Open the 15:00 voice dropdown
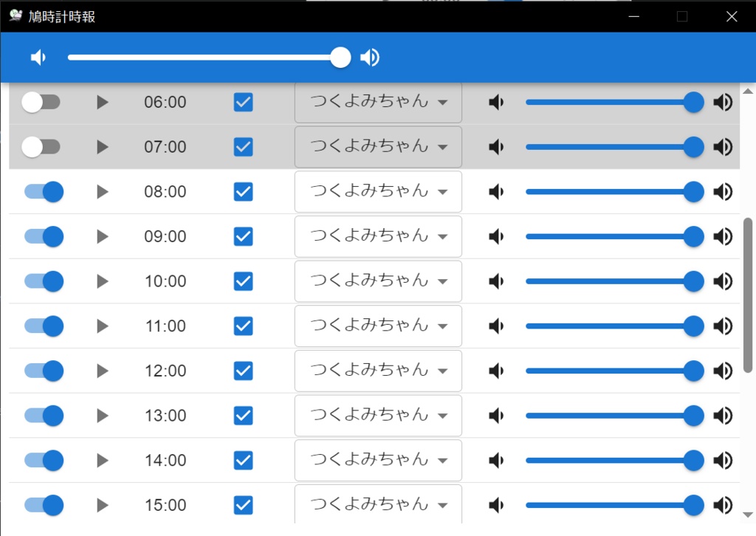Screen dimensions: 756x536 pos(378,504)
